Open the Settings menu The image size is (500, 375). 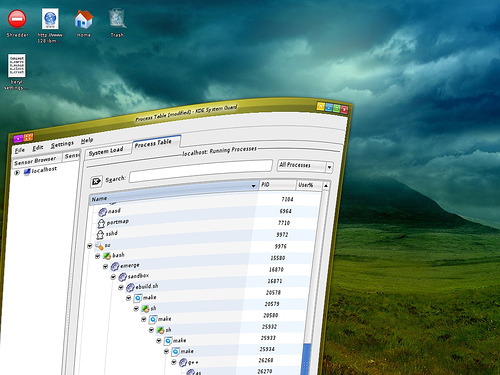coord(62,144)
